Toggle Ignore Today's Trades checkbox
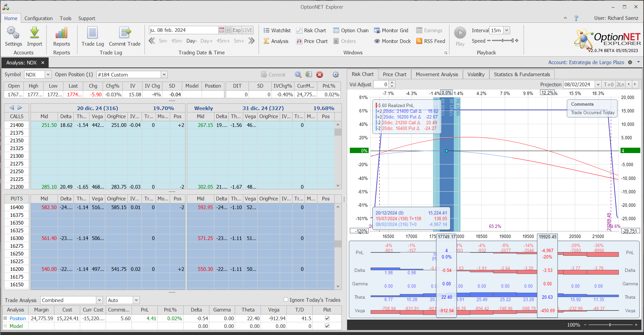Viewport: 644px width, 335px height. (286, 300)
